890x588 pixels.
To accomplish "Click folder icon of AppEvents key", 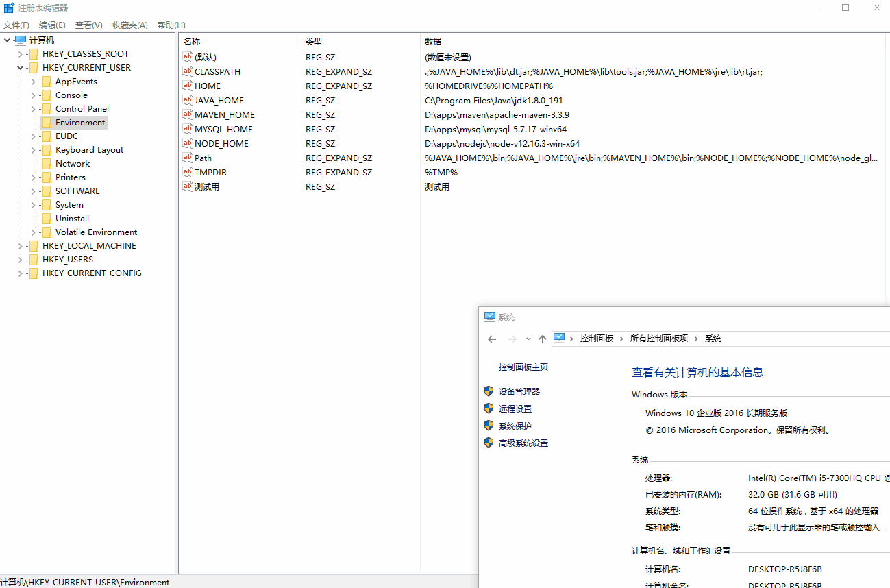I will coord(47,82).
